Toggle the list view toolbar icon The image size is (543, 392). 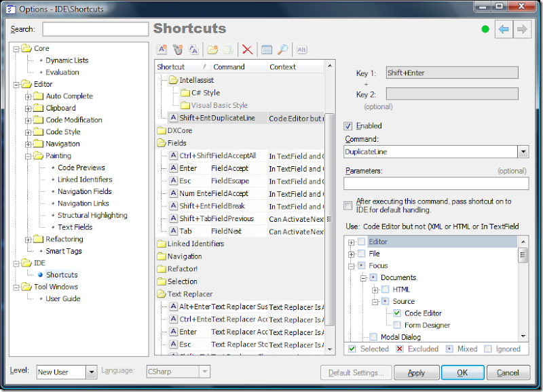pyautogui.click(x=266, y=50)
